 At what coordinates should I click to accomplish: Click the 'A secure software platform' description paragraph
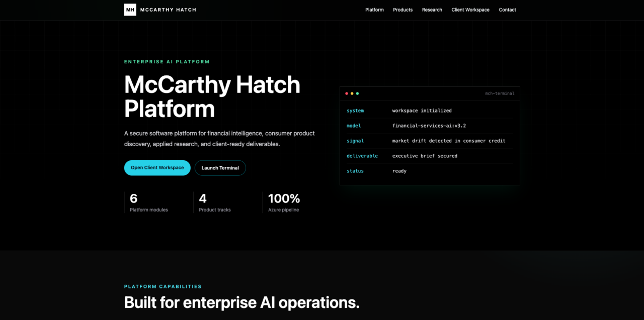click(219, 139)
